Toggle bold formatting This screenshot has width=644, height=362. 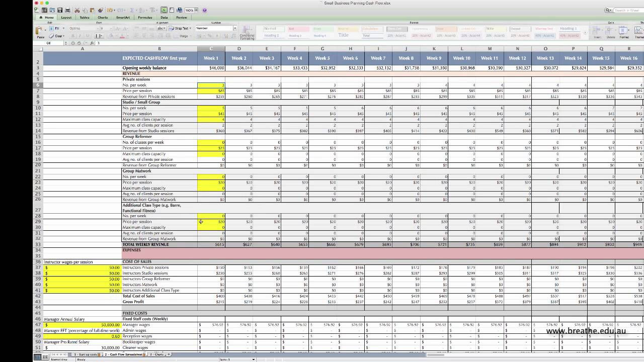pos(73,36)
